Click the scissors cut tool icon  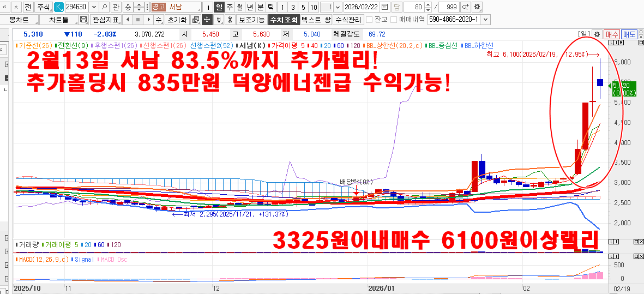click(x=230, y=20)
